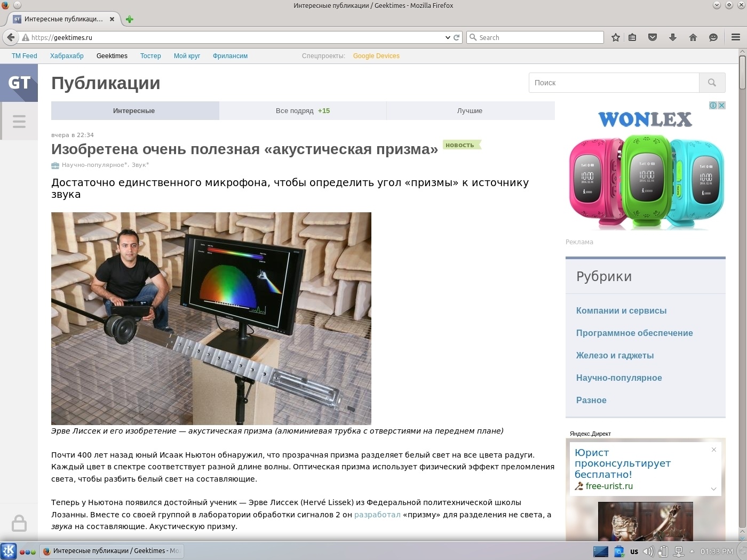
Task: Open Программное обеспечение rubric
Action: click(634, 333)
